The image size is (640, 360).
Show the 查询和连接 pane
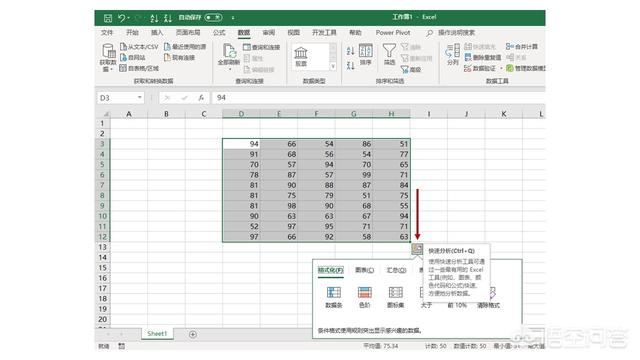pos(262,47)
